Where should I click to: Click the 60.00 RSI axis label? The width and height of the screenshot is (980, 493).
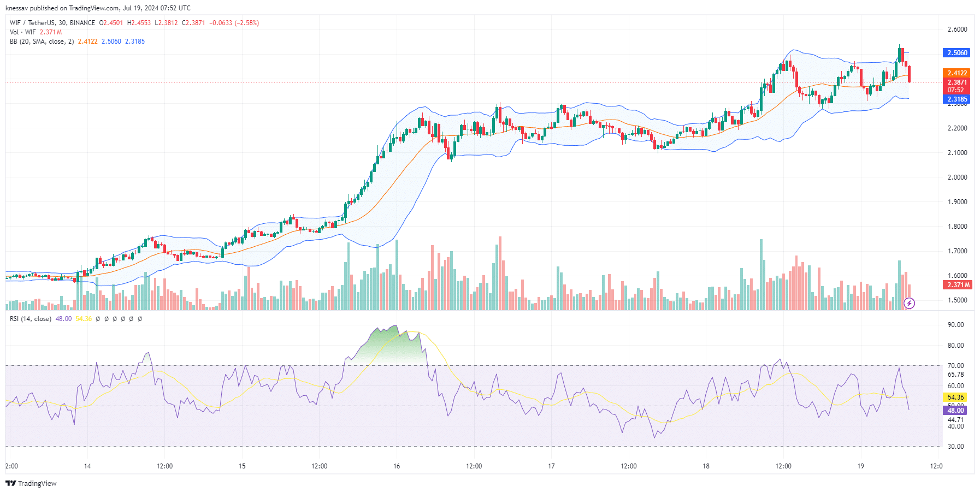point(955,386)
